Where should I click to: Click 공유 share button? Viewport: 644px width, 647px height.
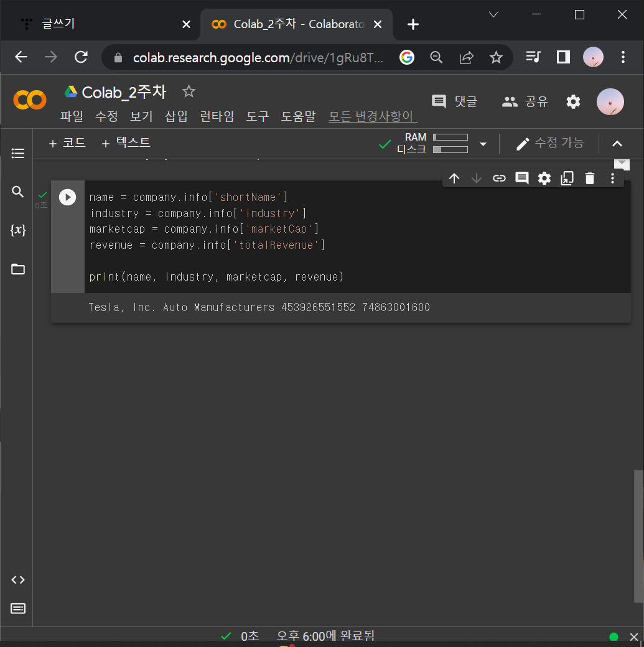(x=525, y=101)
